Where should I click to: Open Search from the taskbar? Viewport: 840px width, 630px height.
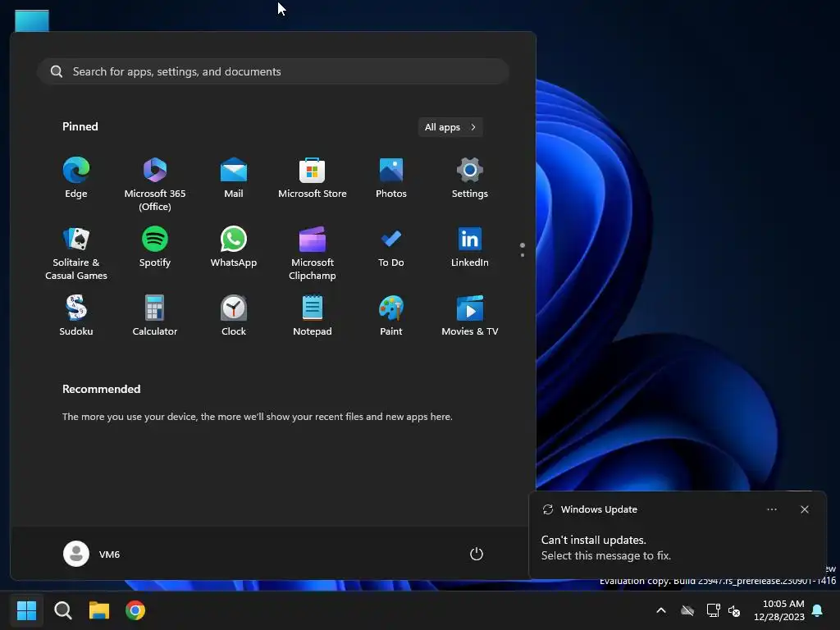(x=63, y=610)
